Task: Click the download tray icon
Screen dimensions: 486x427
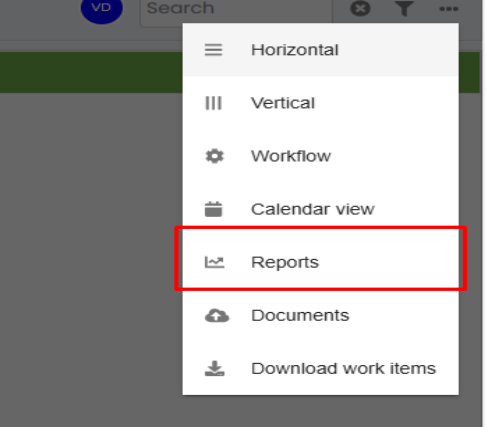Action: coord(214,368)
